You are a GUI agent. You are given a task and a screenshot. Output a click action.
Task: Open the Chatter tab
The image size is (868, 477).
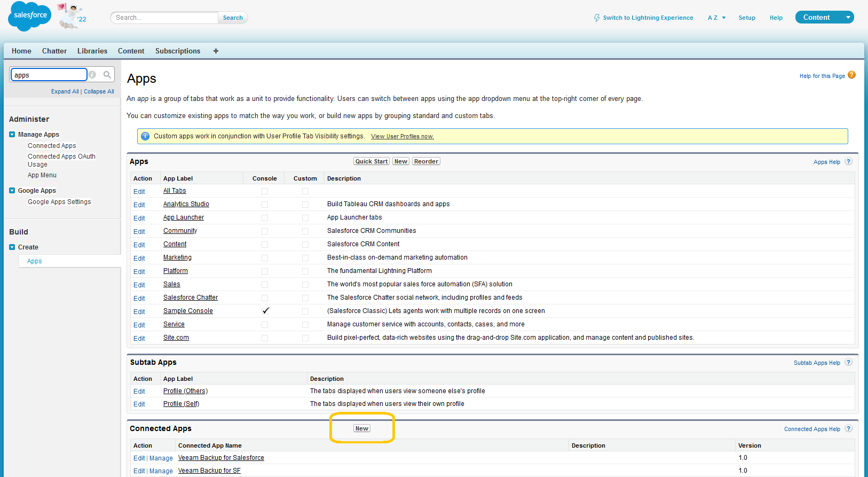click(54, 51)
